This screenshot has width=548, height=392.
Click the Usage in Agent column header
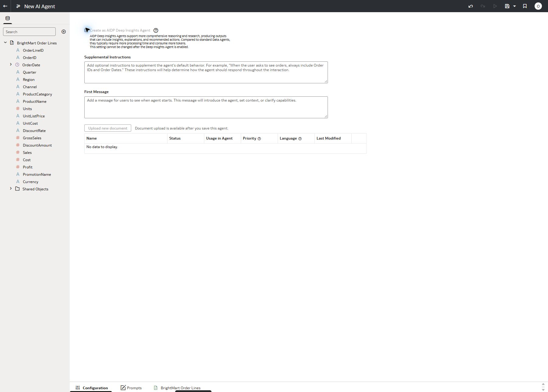[x=223, y=138]
